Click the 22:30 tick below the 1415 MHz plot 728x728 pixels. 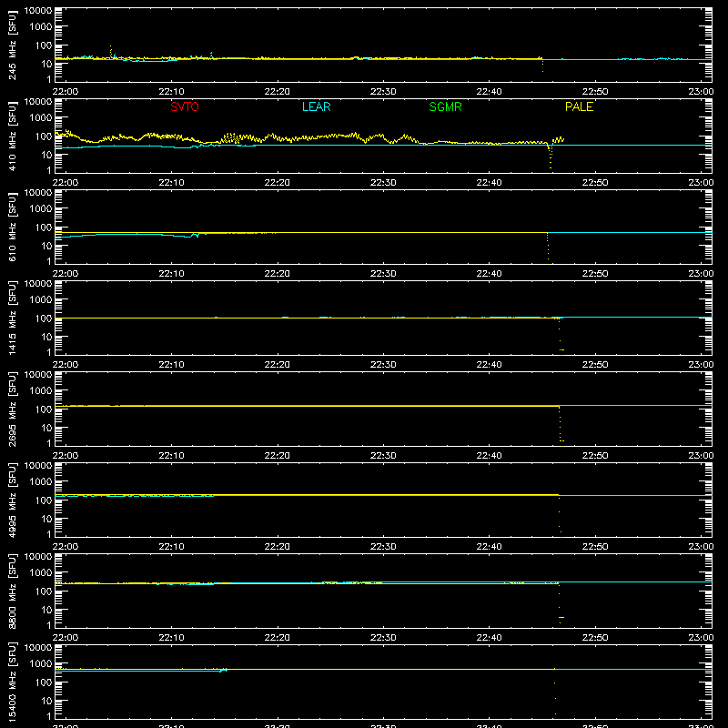[x=383, y=365]
